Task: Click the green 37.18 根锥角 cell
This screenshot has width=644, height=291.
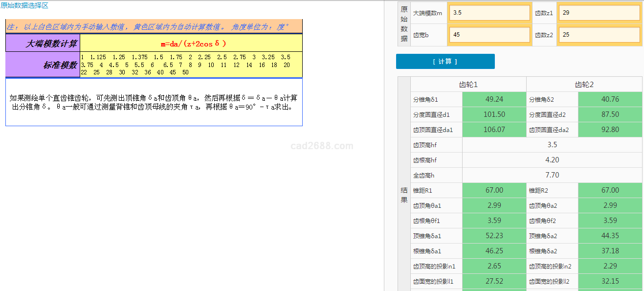Action: [x=610, y=251]
